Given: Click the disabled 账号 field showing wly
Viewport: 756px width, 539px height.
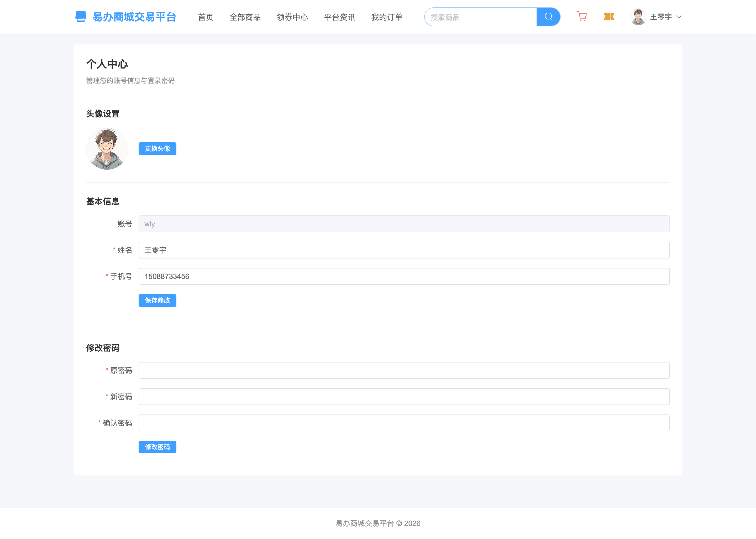Looking at the screenshot, I should click(404, 224).
